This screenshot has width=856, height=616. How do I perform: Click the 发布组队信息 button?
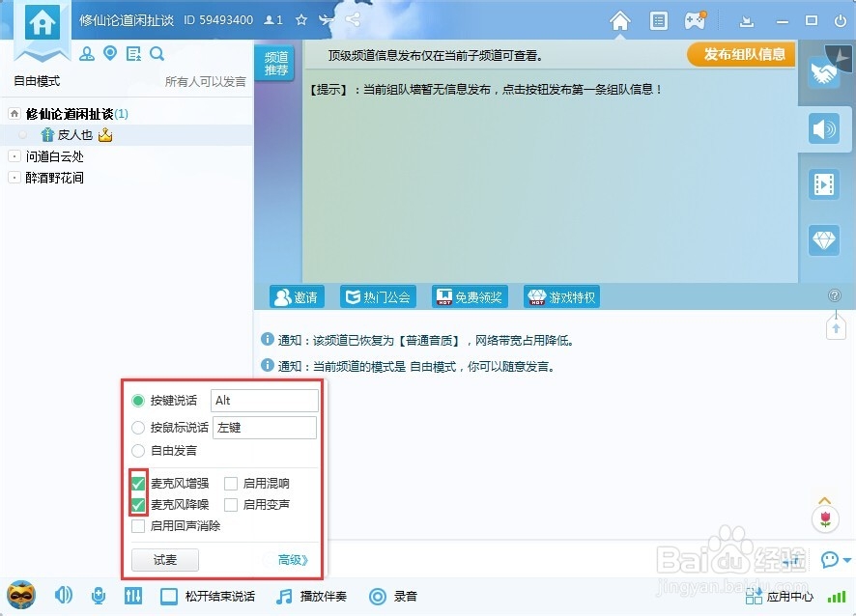pos(740,55)
